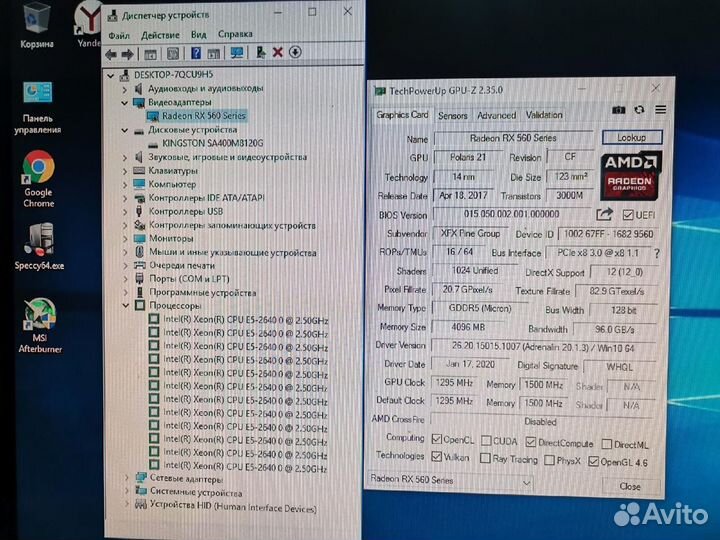Click the BIOS Version field 015.050.002.001.000000

pos(512,214)
